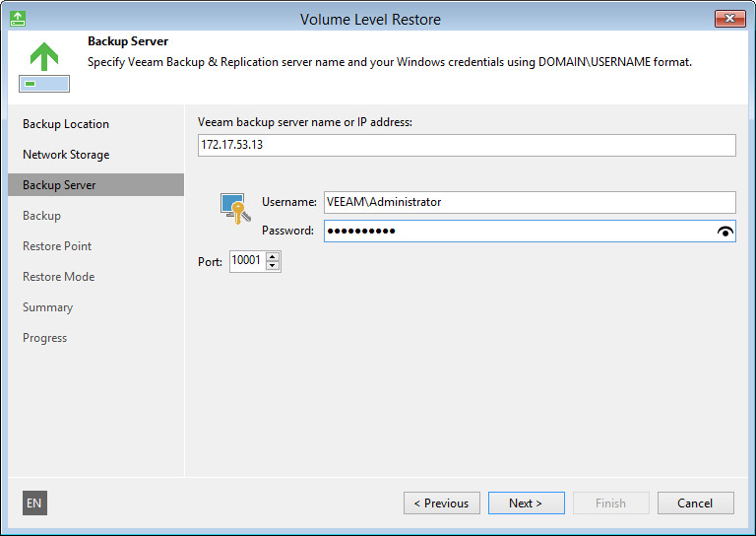Focus the Username field
This screenshot has height=536, width=756.
pyautogui.click(x=530, y=202)
